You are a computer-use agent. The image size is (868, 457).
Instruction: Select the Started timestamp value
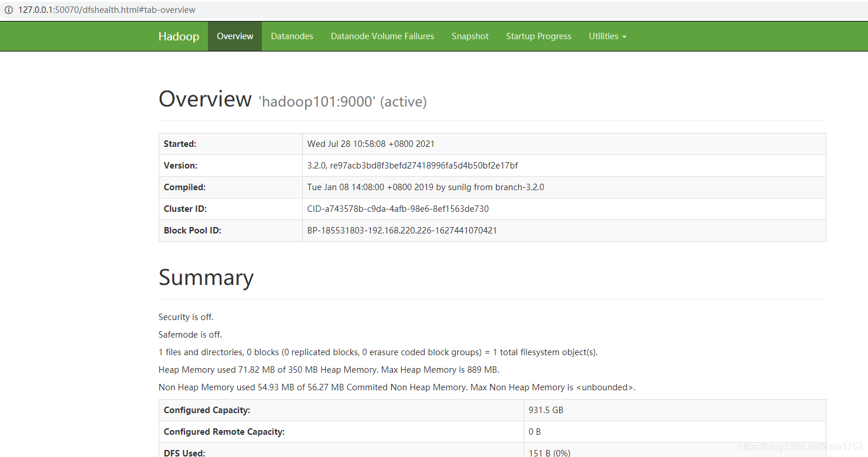click(x=371, y=144)
